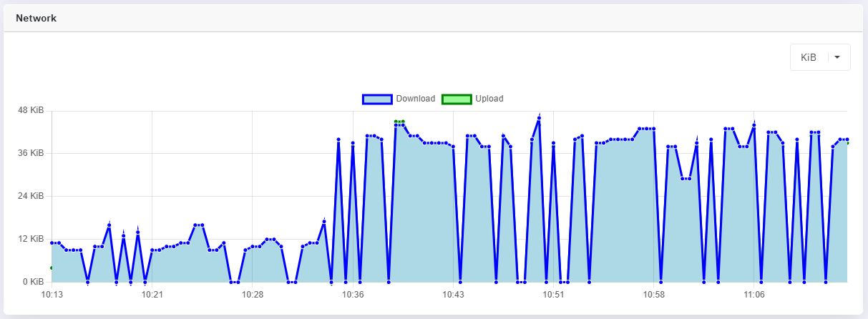Screen dimensions: 868x319
Task: Click the 10:43 time label
Action: point(453,295)
